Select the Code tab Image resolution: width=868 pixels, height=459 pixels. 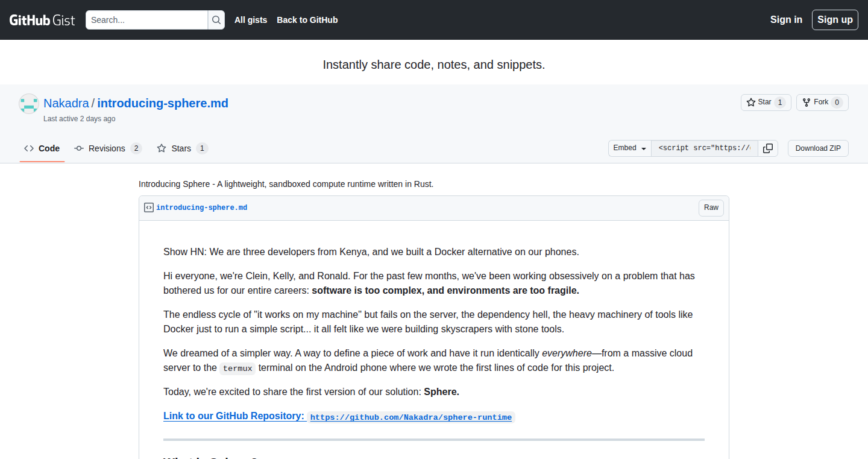[x=42, y=148]
